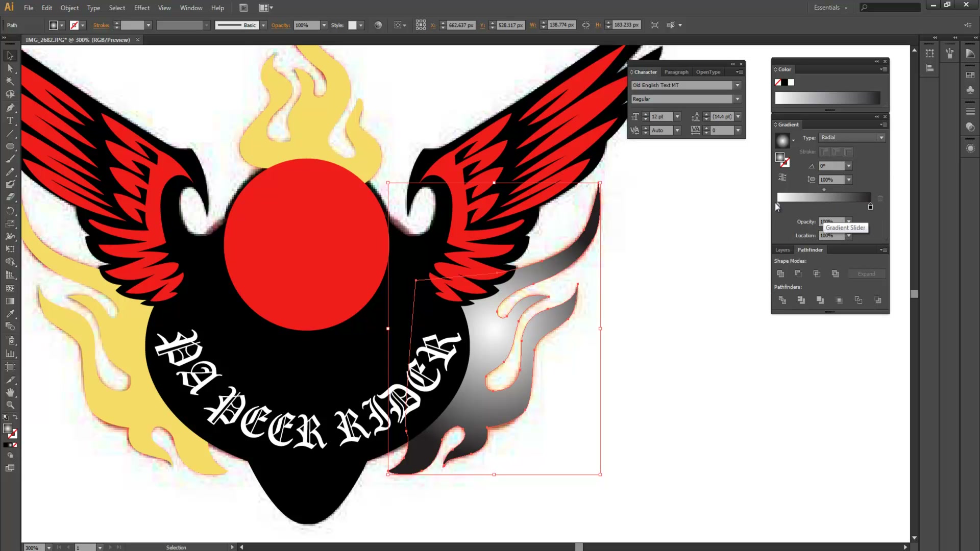Select the Paintbrush tool
Screen dimensions: 980x551
10,159
